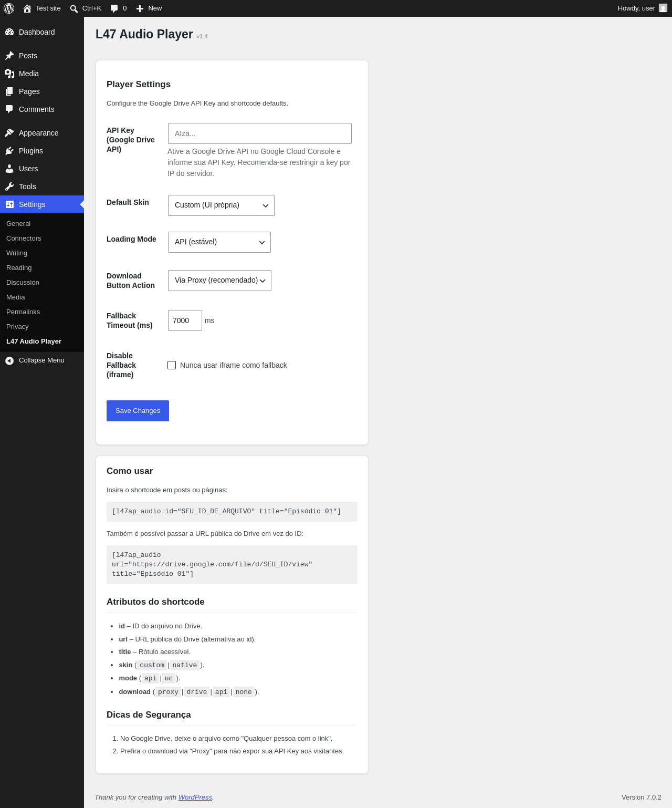Screen dimensions: 672x808
Task: Click the Settings sliders icon
Action: pyautogui.click(x=9, y=204)
